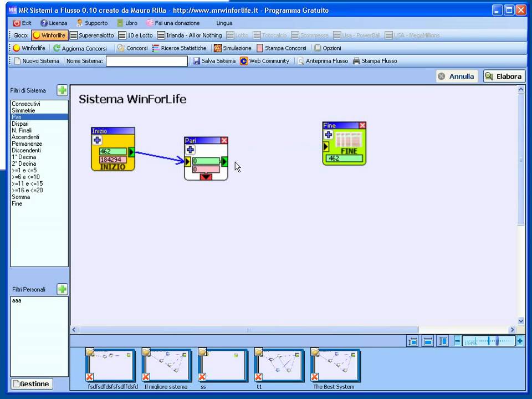Open thumbnail Il migliore sistema
This screenshot has width=532, height=399.
(x=167, y=365)
